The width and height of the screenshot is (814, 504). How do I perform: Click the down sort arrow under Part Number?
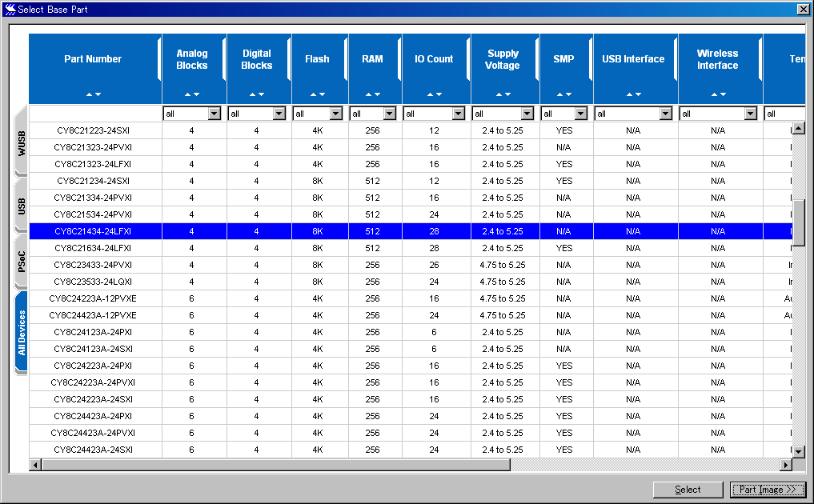click(x=98, y=94)
